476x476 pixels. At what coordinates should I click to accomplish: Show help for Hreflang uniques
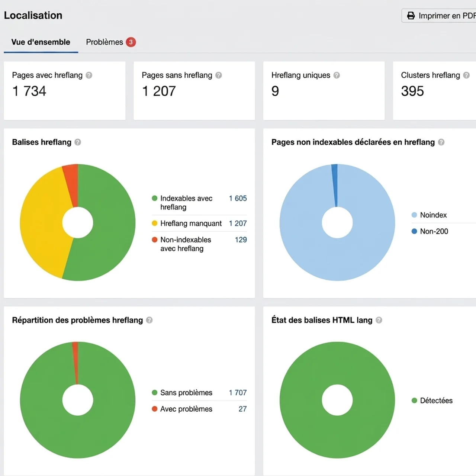tap(337, 75)
